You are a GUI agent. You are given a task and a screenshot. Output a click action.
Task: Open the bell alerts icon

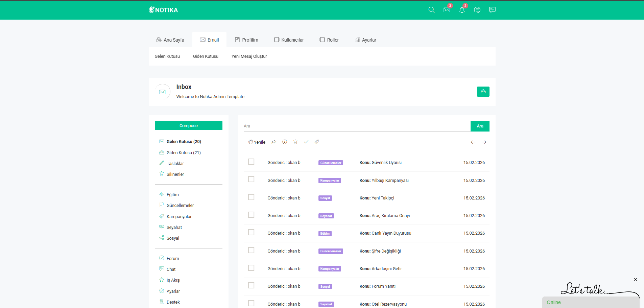(462, 10)
